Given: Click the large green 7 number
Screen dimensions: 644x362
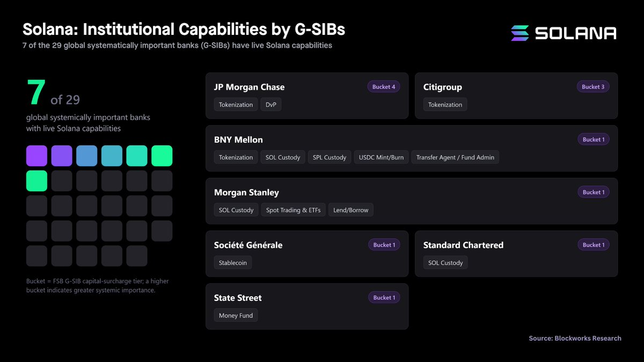Looking at the screenshot, I should click(36, 92).
